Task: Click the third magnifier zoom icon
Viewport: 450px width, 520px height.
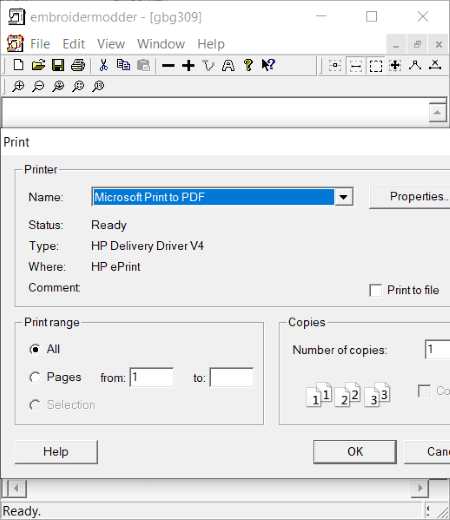Action: coord(58,86)
